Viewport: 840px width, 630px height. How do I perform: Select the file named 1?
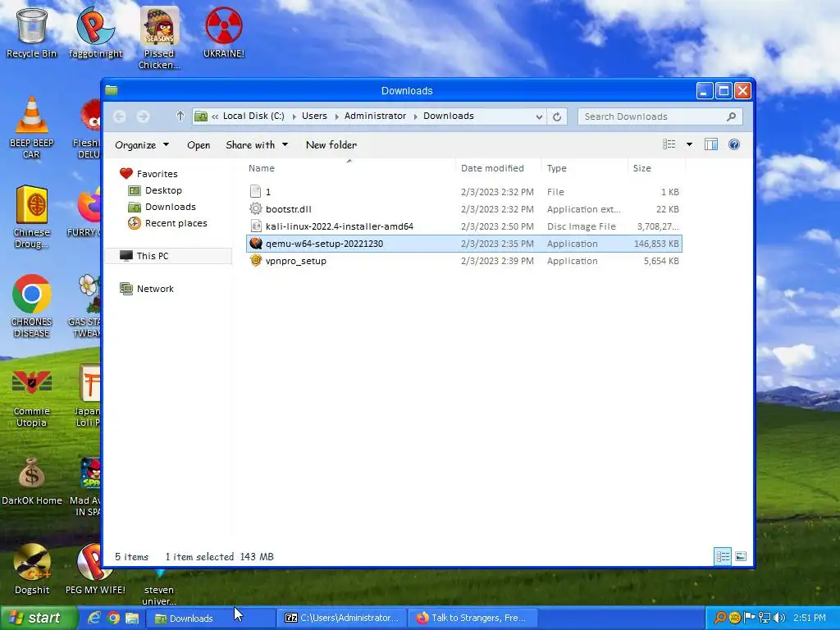[x=464, y=192]
